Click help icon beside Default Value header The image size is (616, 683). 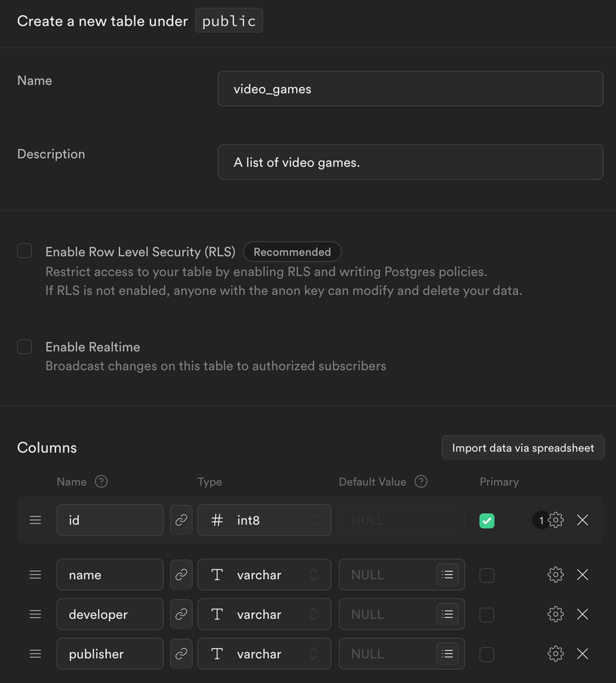[x=421, y=482]
